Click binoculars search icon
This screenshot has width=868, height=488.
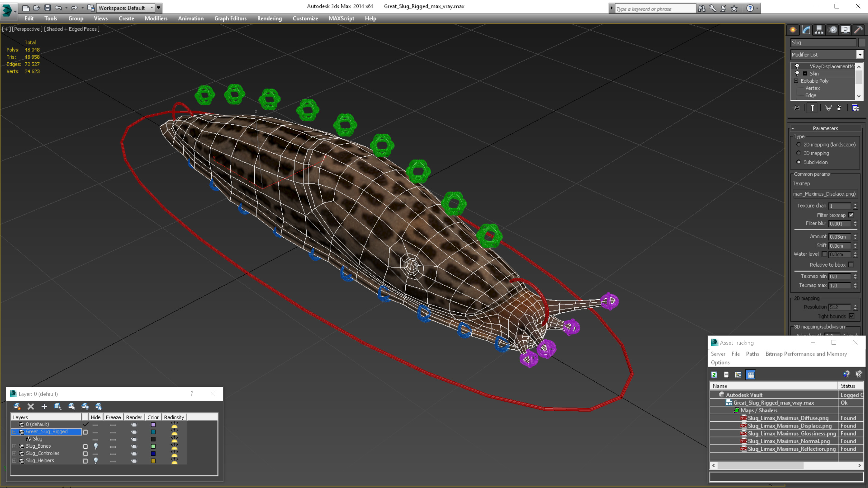tap(702, 8)
